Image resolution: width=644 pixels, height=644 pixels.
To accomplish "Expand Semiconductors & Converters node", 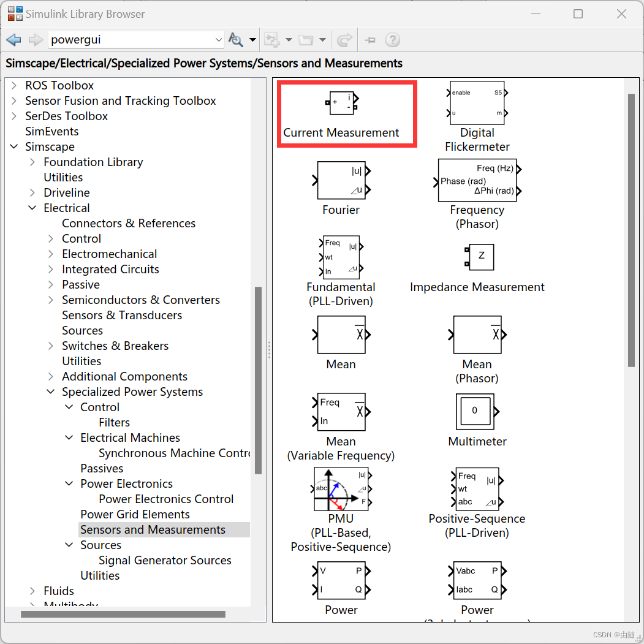I will point(50,300).
